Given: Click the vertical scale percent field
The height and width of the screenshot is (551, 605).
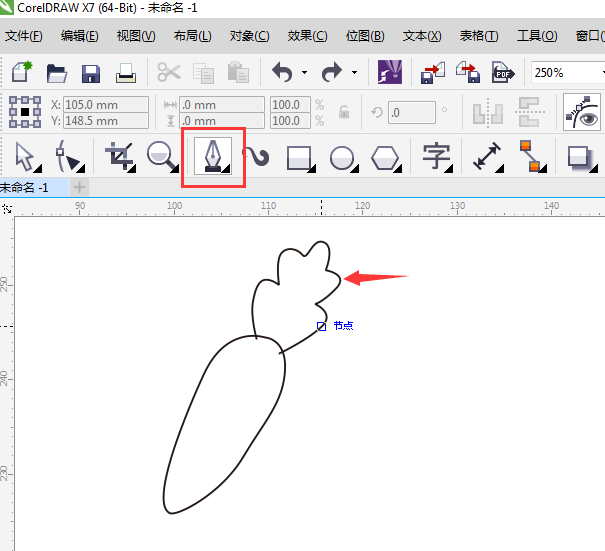Looking at the screenshot, I should (x=290, y=121).
